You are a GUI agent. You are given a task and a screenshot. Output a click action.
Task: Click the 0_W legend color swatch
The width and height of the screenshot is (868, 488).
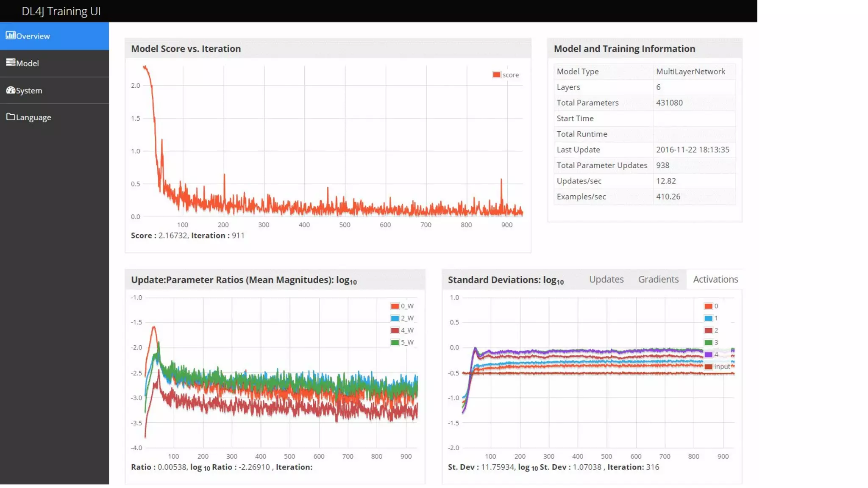395,306
